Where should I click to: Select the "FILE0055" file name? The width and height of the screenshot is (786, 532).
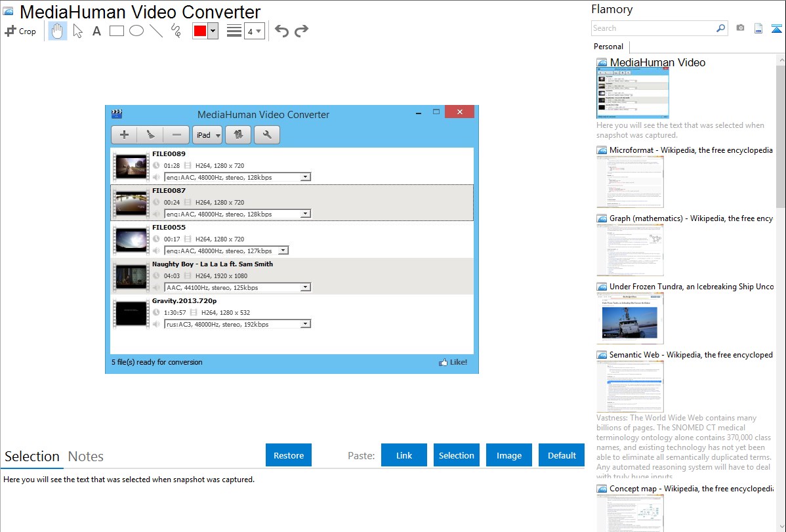point(169,227)
